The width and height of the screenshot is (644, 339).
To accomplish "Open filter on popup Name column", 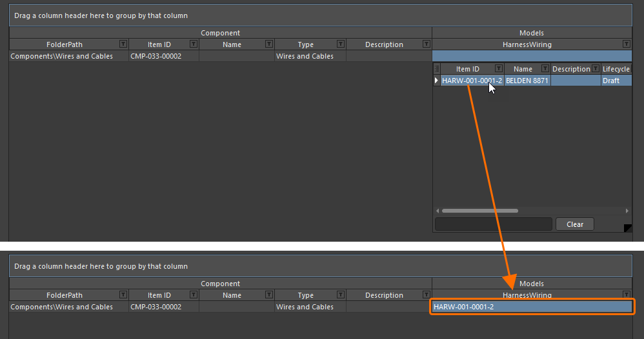I will tap(545, 68).
